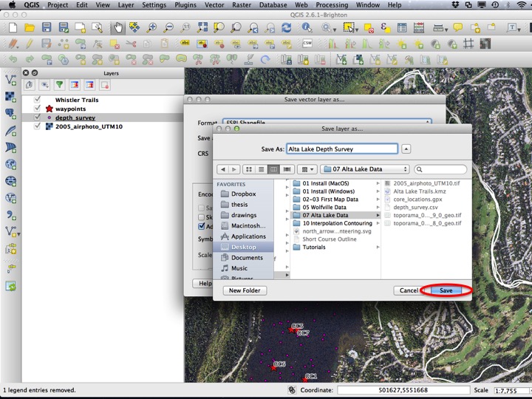Click the Help button in vector dialog

tap(202, 283)
